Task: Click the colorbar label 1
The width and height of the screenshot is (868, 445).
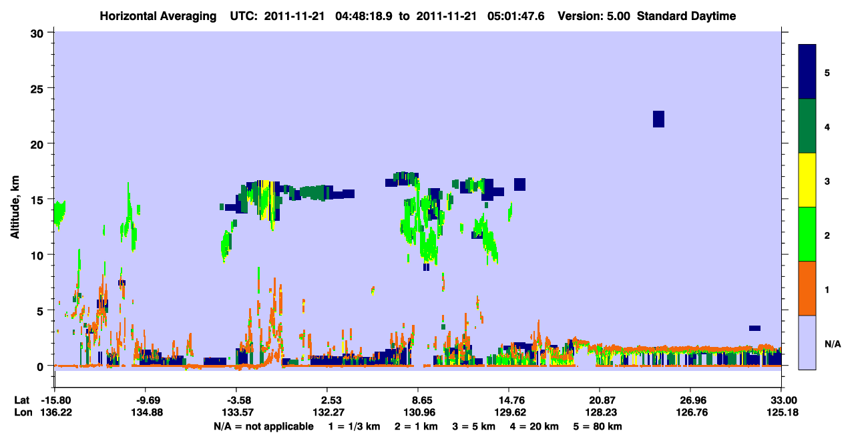Action: (827, 289)
